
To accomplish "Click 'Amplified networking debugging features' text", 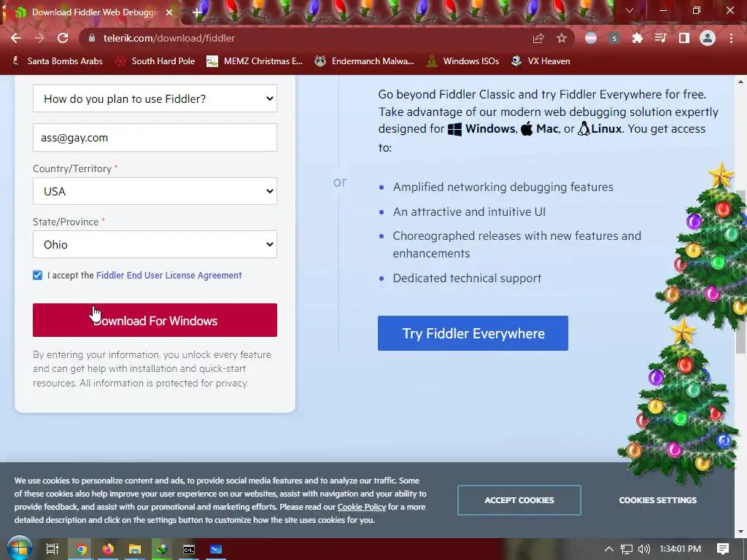I will pyautogui.click(x=503, y=187).
